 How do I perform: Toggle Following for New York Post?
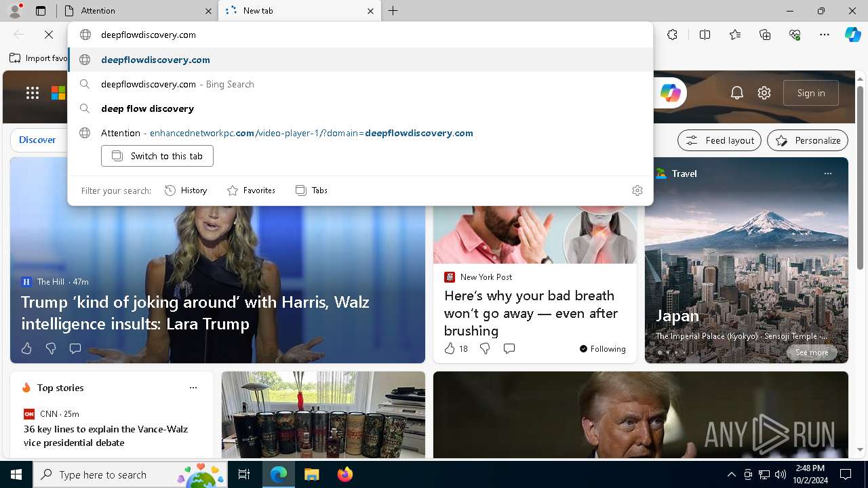pyautogui.click(x=602, y=348)
